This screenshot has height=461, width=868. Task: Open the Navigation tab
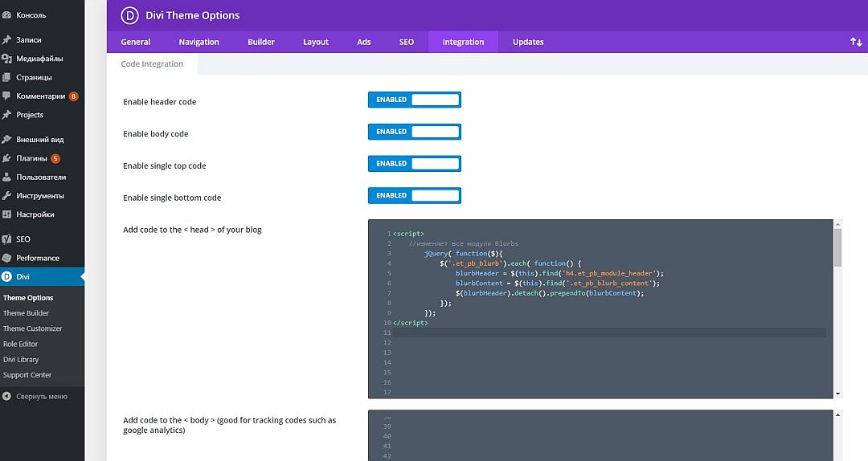pos(199,42)
